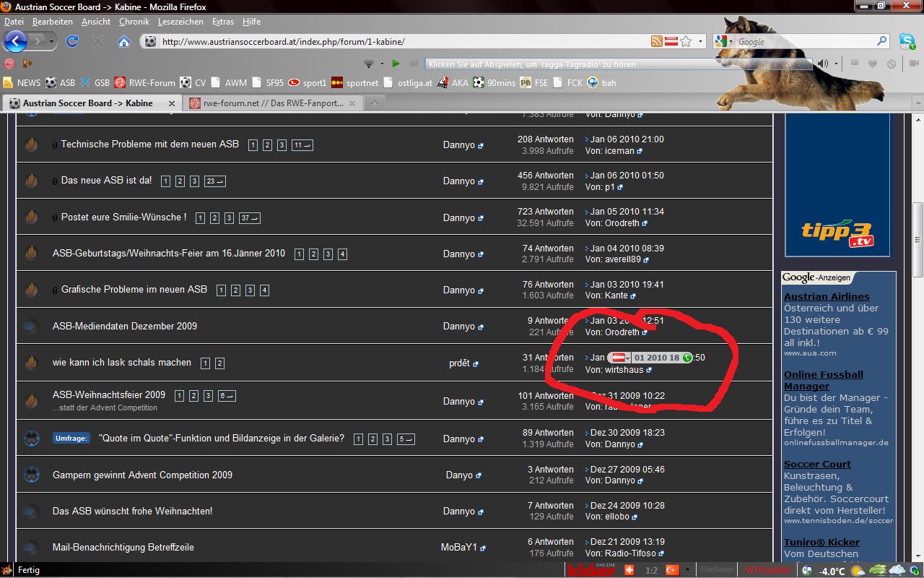Image resolution: width=924 pixels, height=578 pixels.
Task: Open the Chronik menu
Action: (134, 22)
